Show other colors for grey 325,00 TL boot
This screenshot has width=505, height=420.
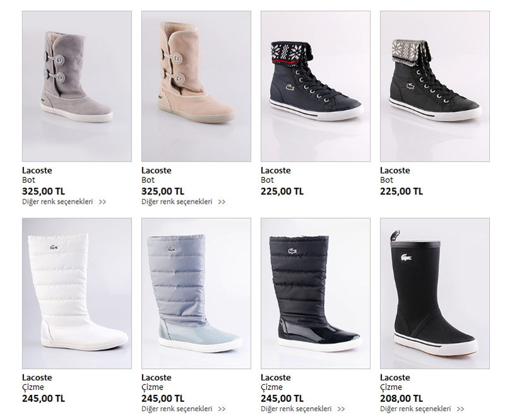click(x=57, y=202)
